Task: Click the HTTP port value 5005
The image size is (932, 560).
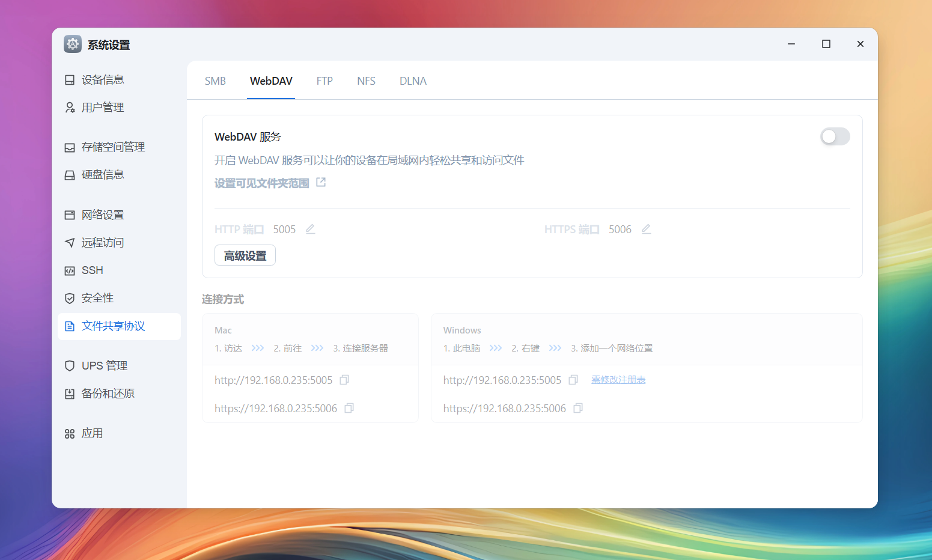Action: 284,230
